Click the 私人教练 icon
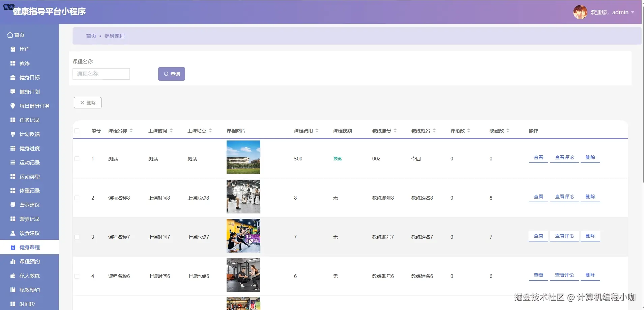 coord(13,276)
